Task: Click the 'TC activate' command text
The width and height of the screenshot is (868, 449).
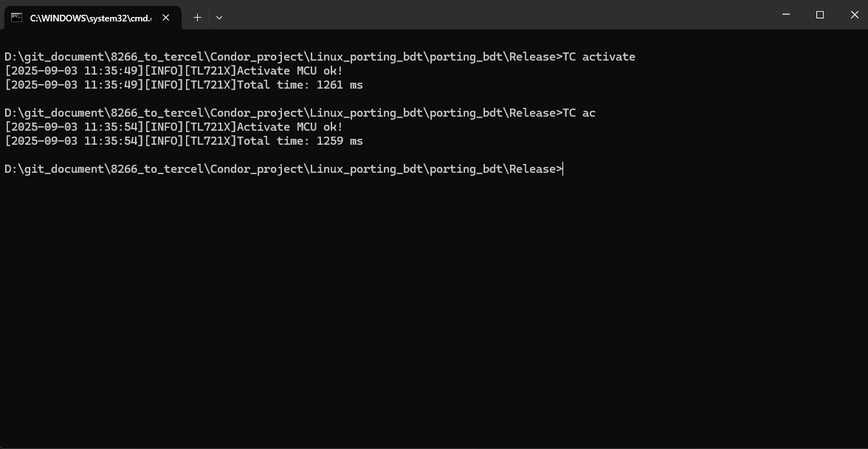Action: (x=599, y=57)
